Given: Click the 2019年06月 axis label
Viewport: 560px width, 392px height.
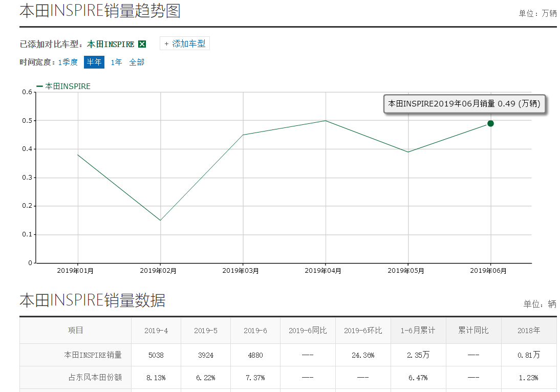Looking at the screenshot, I should [x=488, y=271].
